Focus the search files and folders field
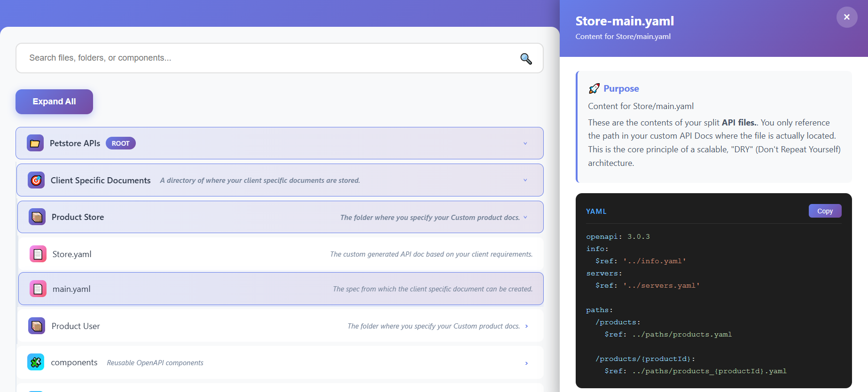This screenshot has height=392, width=868. pos(268,58)
